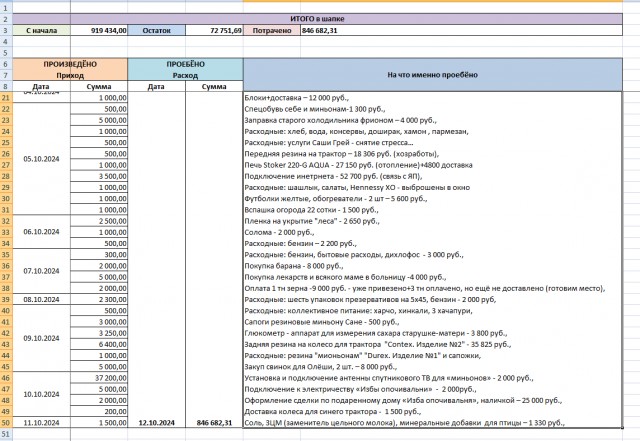Select row header 38
Viewport: 640px width, 441px height.
[6, 288]
